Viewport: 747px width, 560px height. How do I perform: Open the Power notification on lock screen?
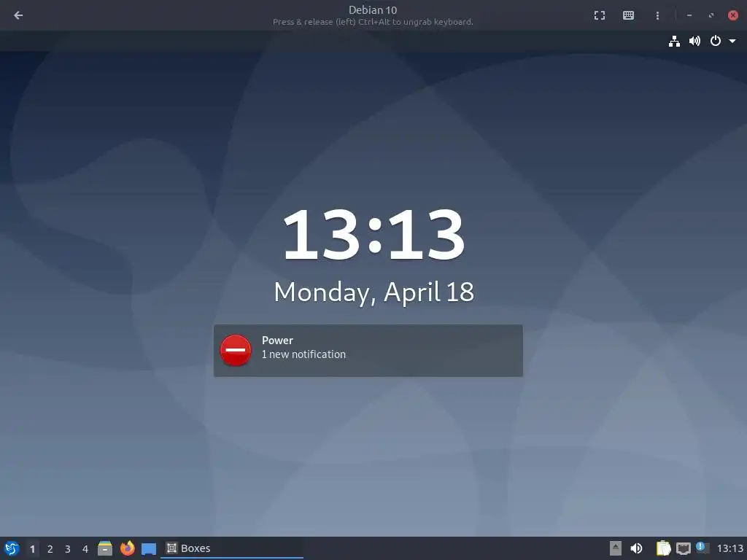coord(368,351)
